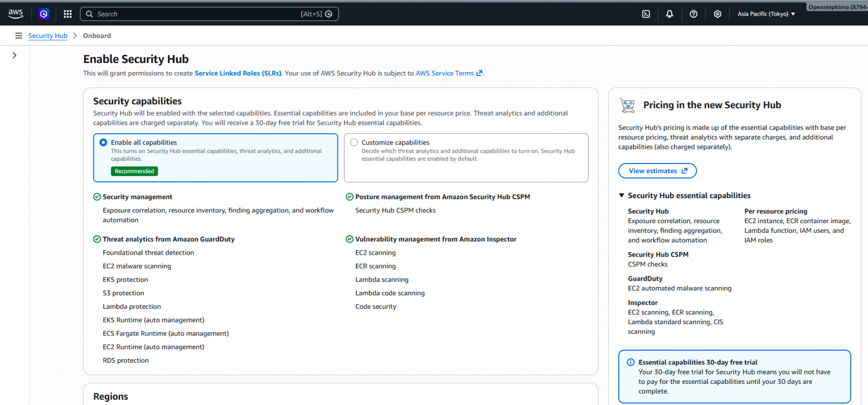Open the Asia Pacific (Tokyo) region dropdown
This screenshot has height=405, width=868.
(x=766, y=14)
